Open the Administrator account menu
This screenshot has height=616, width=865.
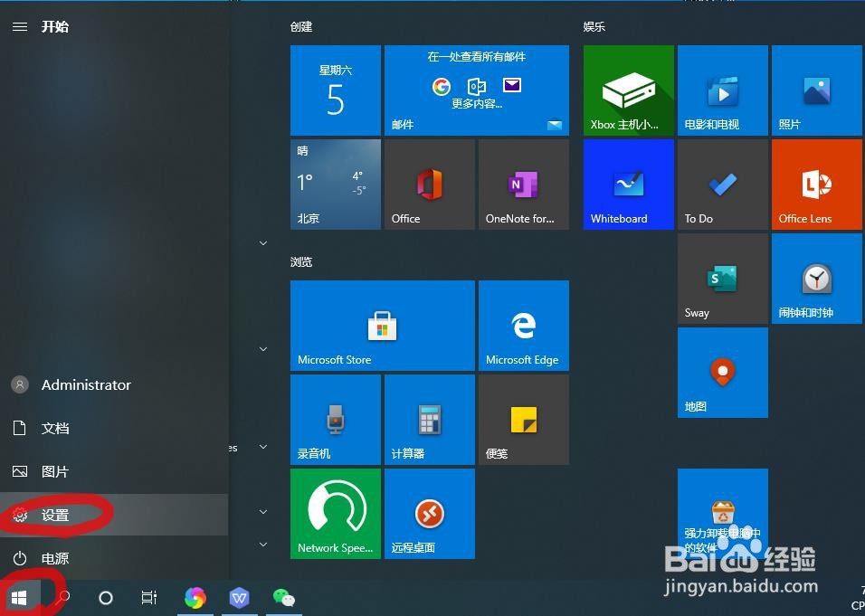[x=114, y=385]
